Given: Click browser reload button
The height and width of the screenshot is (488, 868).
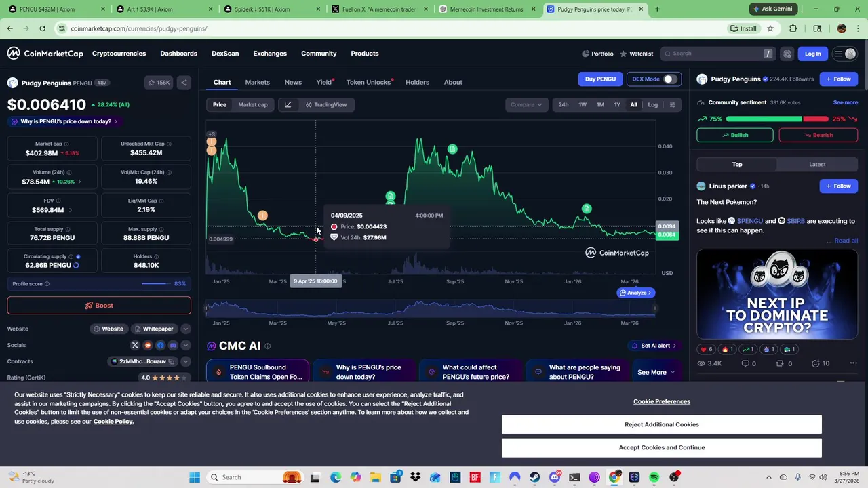Looking at the screenshot, I should pos(42,28).
